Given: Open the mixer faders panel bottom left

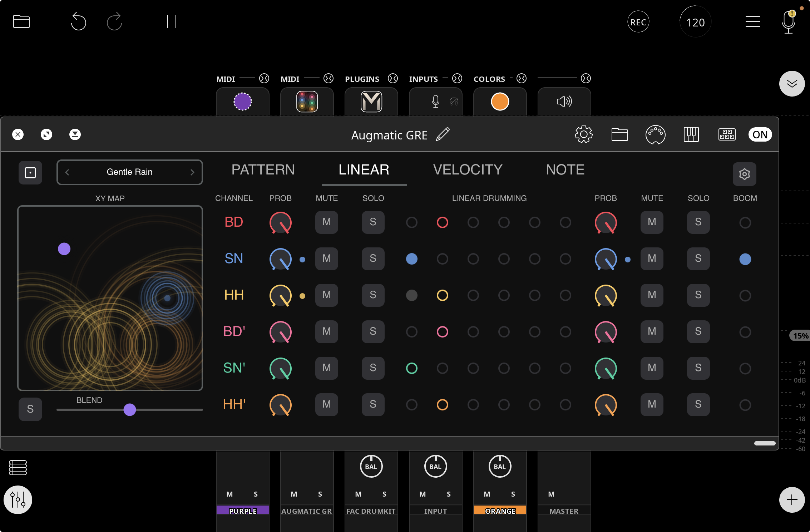Looking at the screenshot, I should coord(18,500).
